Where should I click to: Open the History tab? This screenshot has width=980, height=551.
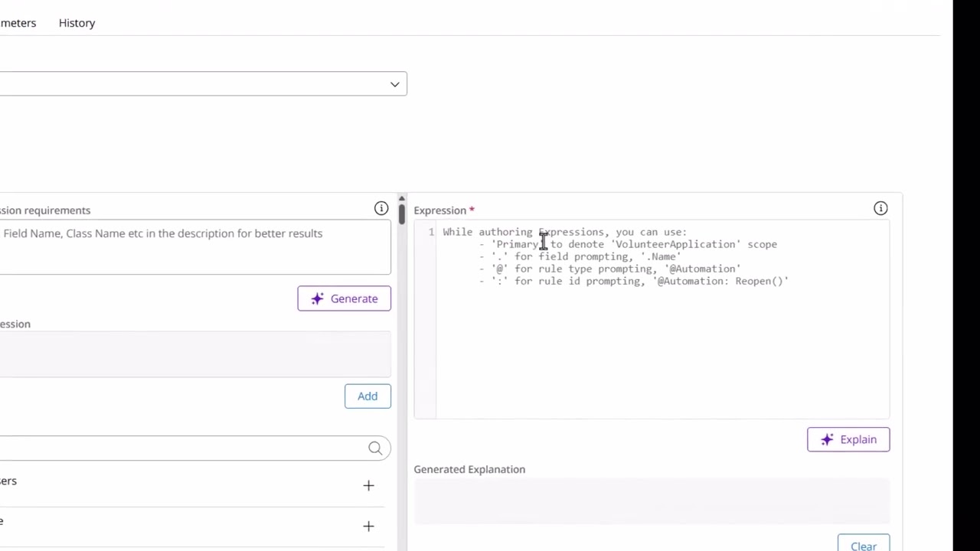pyautogui.click(x=77, y=23)
